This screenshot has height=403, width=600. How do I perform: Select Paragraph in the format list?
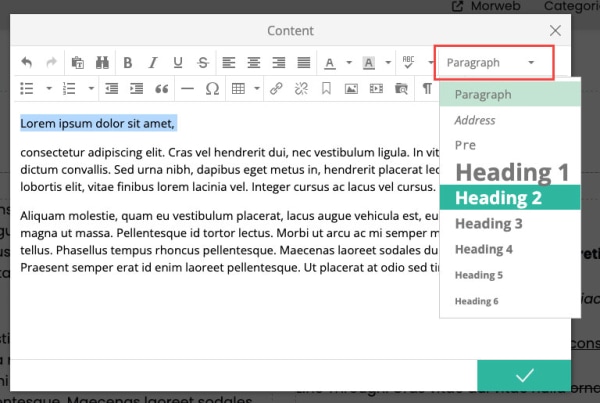(510, 95)
